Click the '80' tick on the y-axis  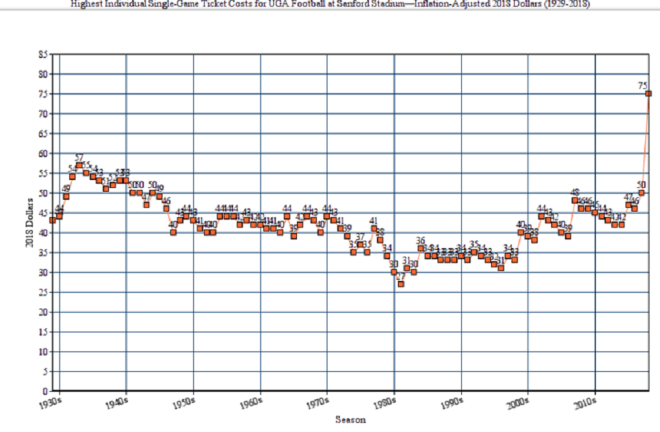pos(43,74)
